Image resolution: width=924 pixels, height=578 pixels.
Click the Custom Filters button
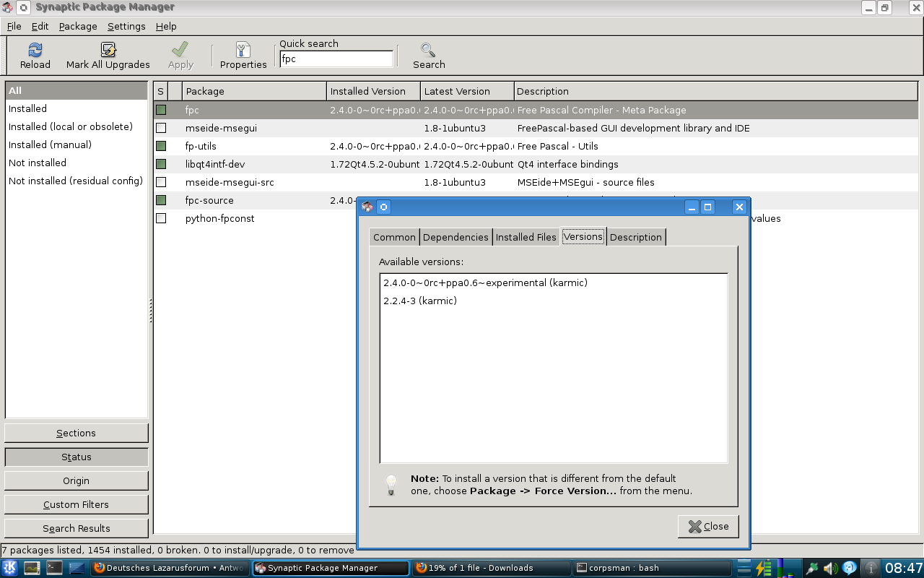pyautogui.click(x=76, y=504)
